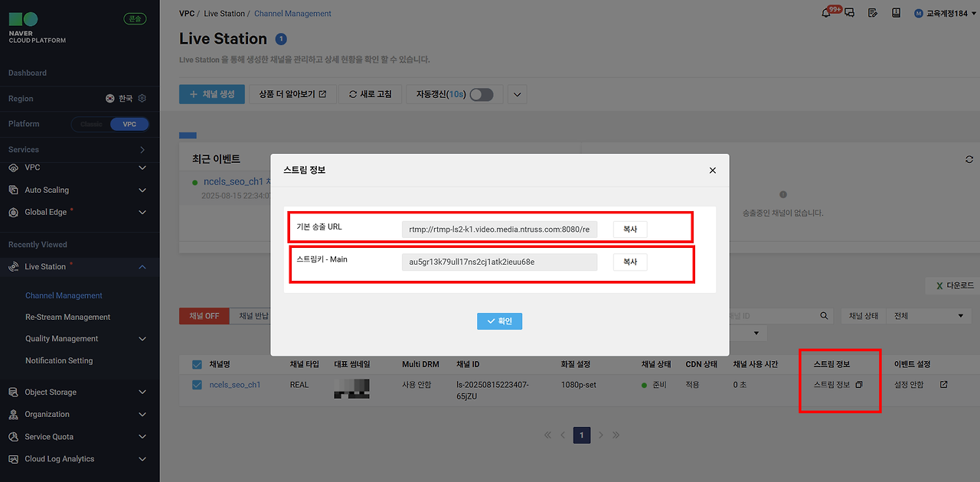Click the RTMP stream URL input field
This screenshot has width=980, height=482.
pos(499,229)
